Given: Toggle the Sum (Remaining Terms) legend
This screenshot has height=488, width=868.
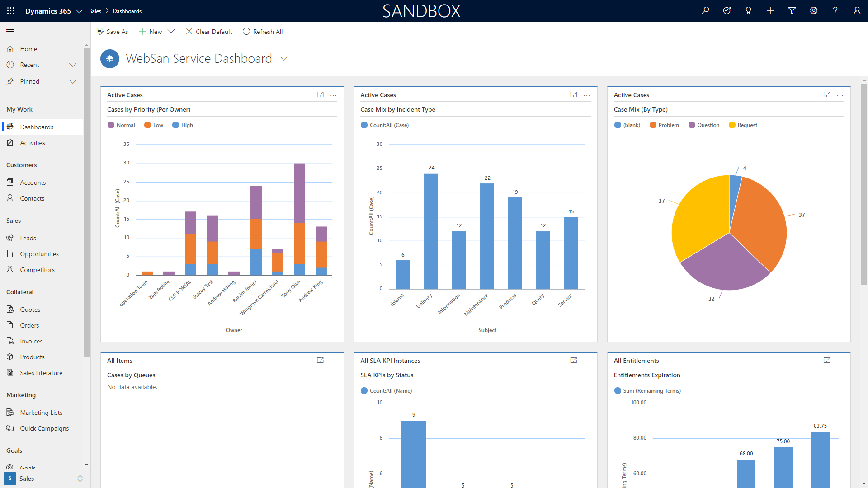Looking at the screenshot, I should pyautogui.click(x=647, y=391).
